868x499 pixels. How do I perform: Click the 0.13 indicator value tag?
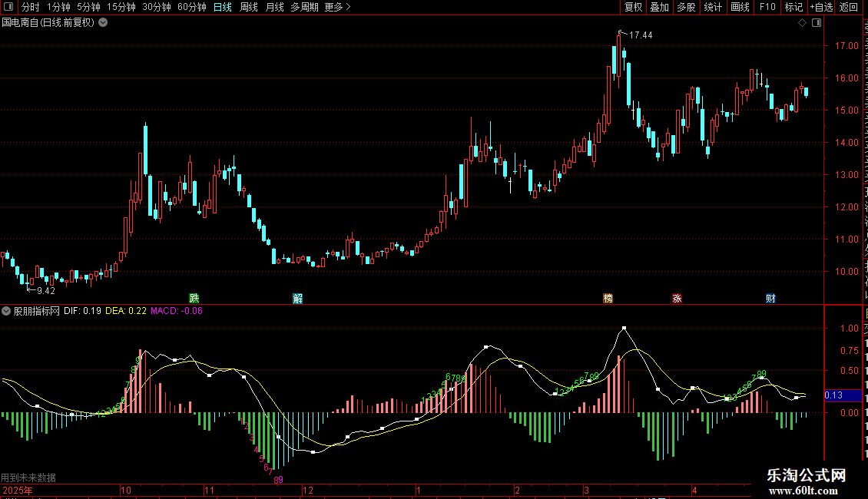[843, 395]
